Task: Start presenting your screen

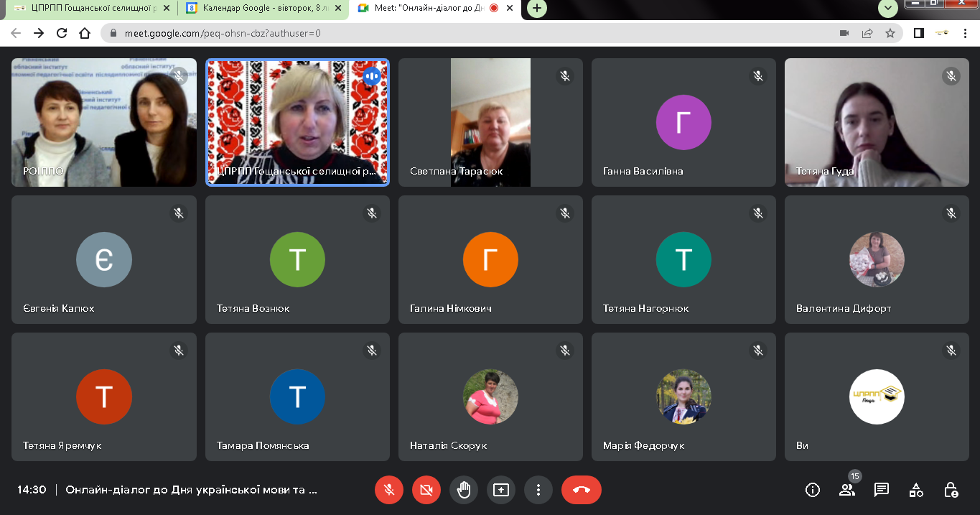Action: pos(501,490)
